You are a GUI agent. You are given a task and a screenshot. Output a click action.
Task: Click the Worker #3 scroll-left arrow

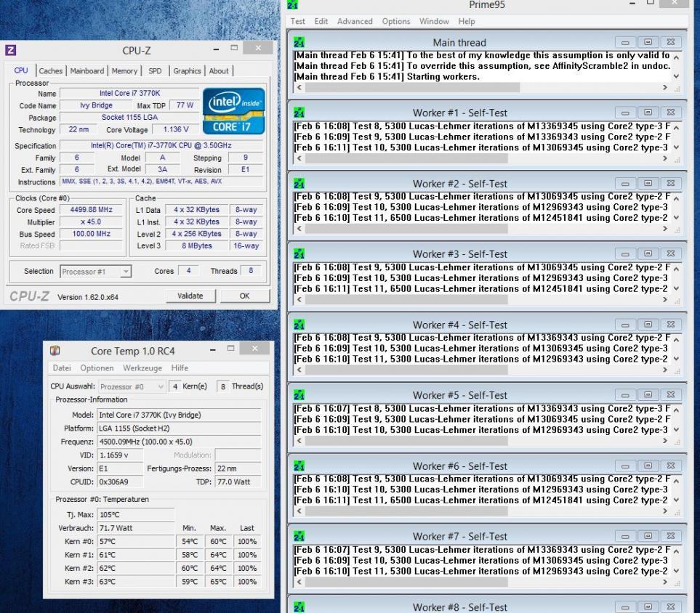point(299,299)
